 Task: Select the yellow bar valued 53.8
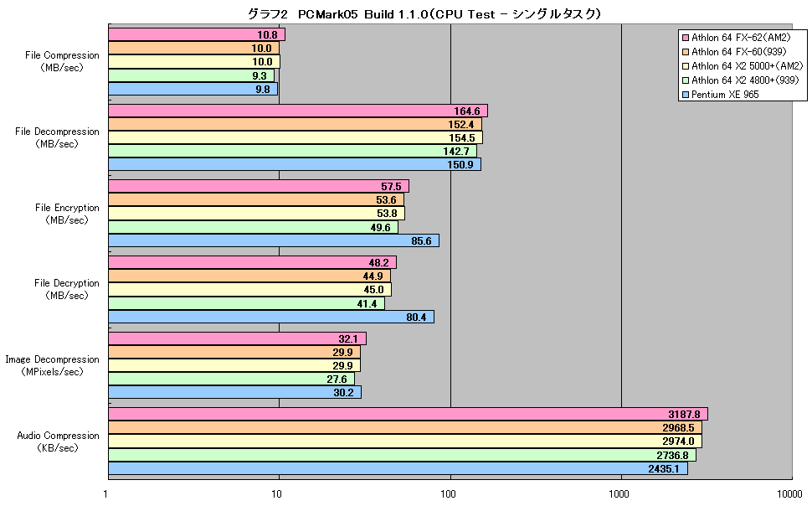[257, 214]
